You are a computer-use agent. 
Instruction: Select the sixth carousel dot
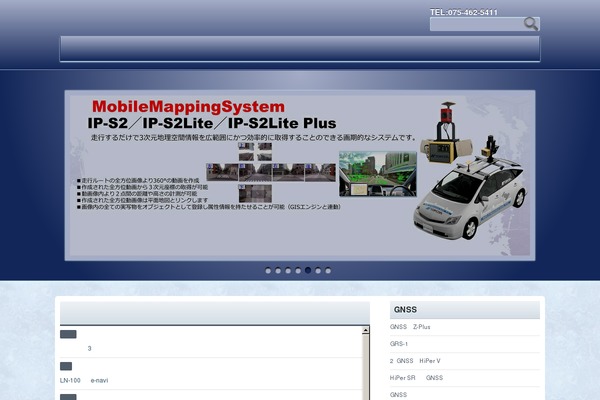pyautogui.click(x=318, y=271)
